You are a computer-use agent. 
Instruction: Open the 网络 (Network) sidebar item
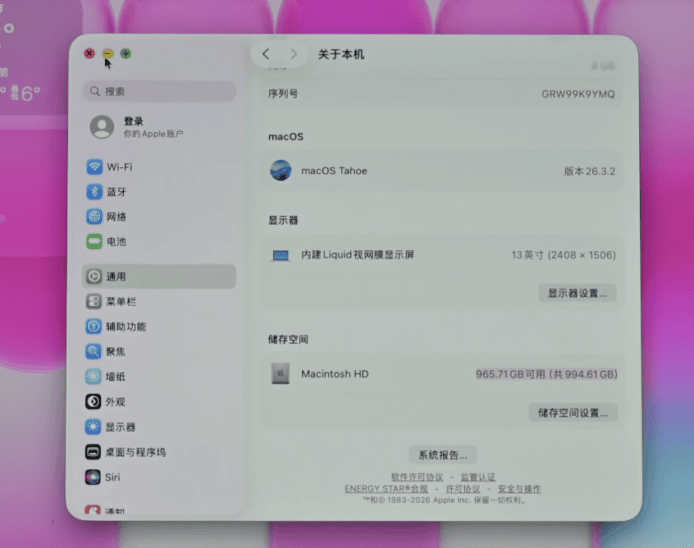coord(116,217)
